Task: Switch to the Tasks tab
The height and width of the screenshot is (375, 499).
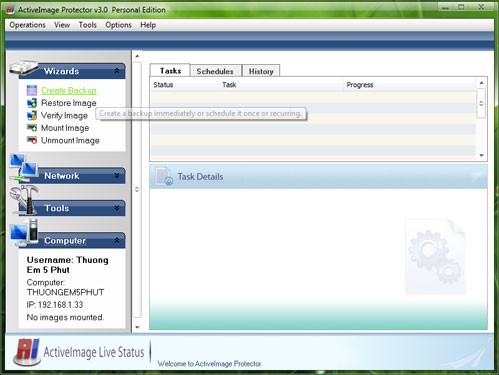Action: pos(170,71)
